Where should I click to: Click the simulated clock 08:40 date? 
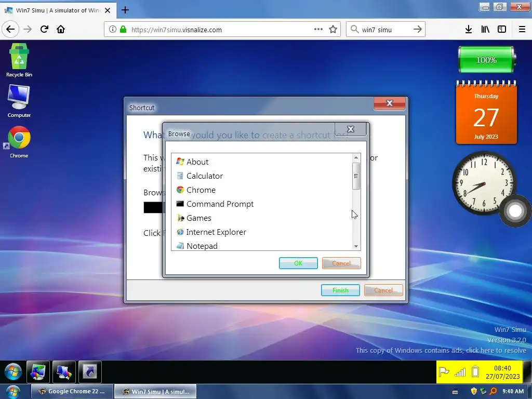tap(502, 372)
